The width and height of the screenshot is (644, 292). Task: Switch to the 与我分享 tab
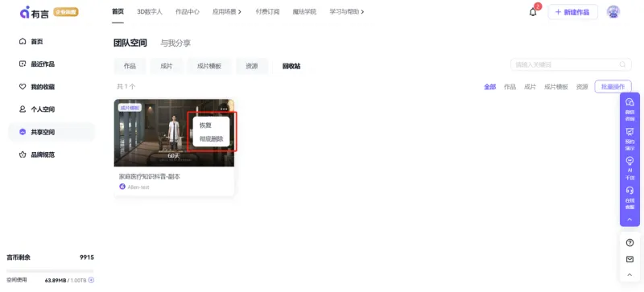[175, 43]
